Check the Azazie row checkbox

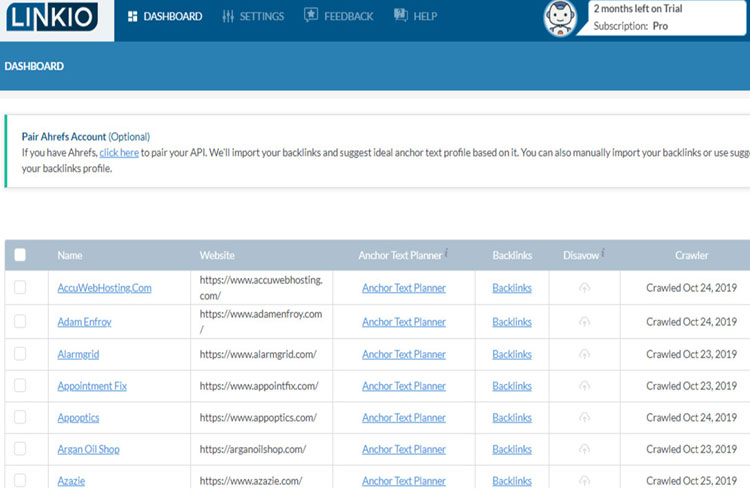tap(20, 480)
